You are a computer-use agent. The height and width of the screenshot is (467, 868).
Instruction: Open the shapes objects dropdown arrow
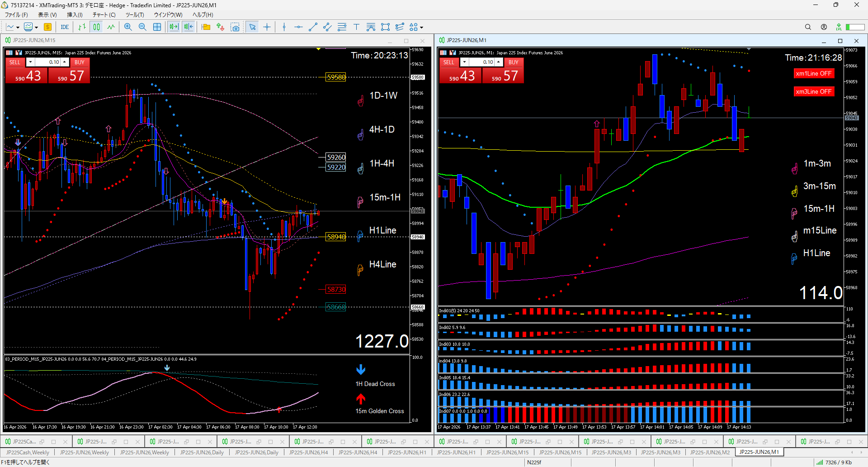tap(422, 28)
